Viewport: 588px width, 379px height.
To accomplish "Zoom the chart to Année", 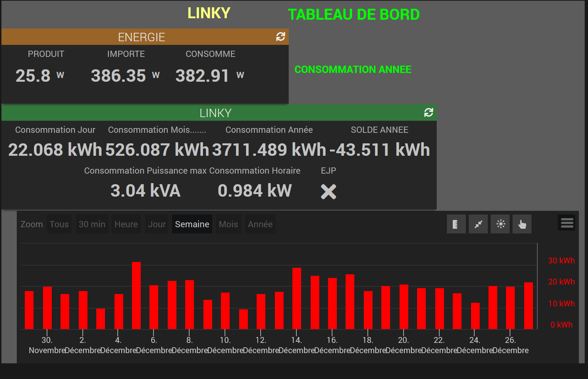I will (x=260, y=224).
